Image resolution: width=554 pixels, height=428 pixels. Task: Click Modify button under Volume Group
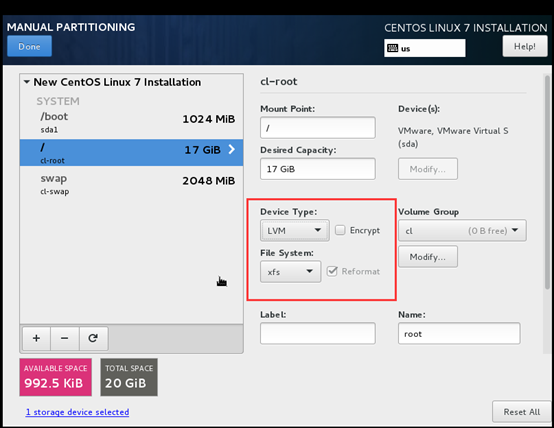428,257
